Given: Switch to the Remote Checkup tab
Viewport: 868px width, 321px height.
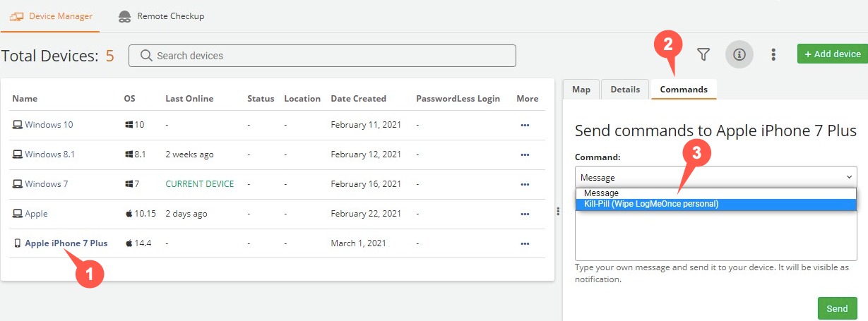Looking at the screenshot, I should tap(162, 16).
